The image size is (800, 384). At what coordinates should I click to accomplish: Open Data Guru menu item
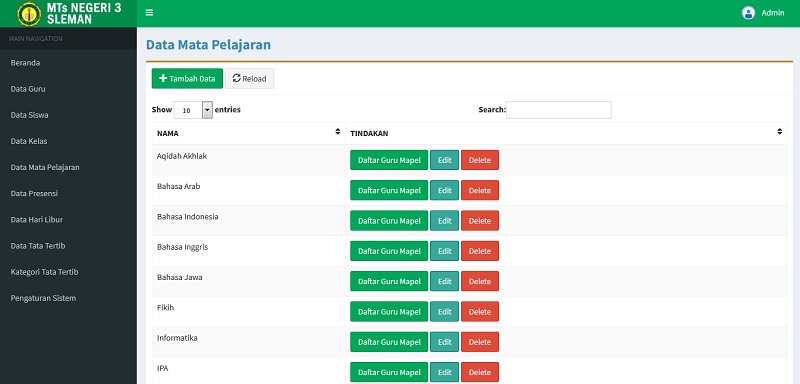pyautogui.click(x=28, y=89)
